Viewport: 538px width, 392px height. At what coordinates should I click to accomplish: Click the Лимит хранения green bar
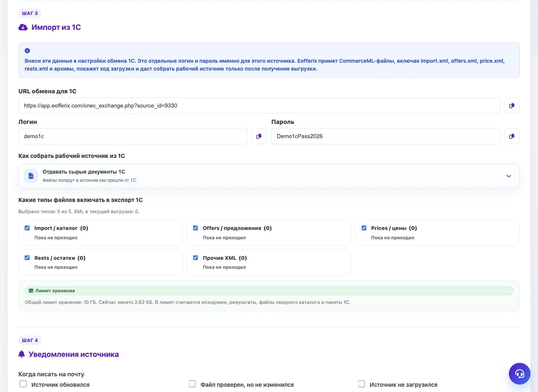click(269, 291)
